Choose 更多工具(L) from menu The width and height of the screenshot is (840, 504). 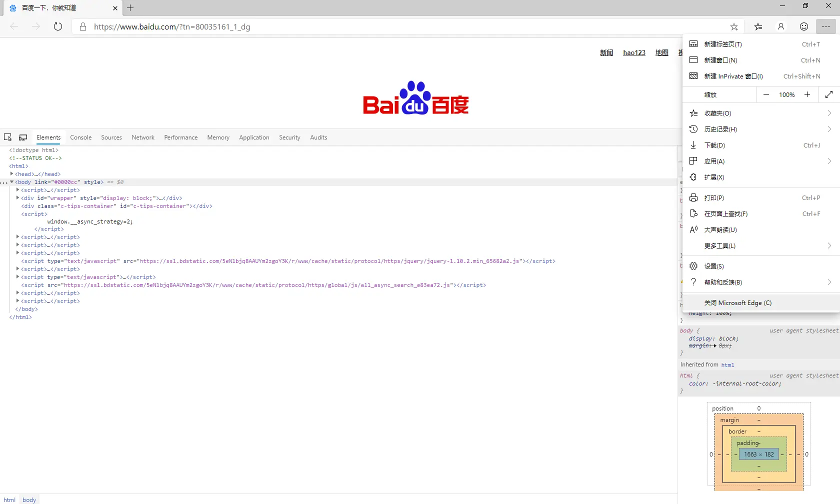point(761,245)
